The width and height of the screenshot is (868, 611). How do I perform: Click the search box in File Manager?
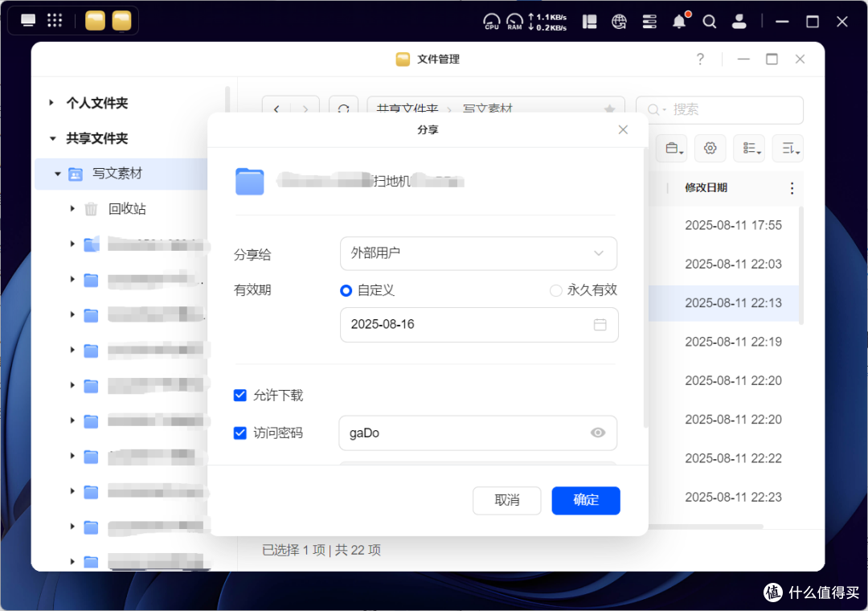point(719,109)
